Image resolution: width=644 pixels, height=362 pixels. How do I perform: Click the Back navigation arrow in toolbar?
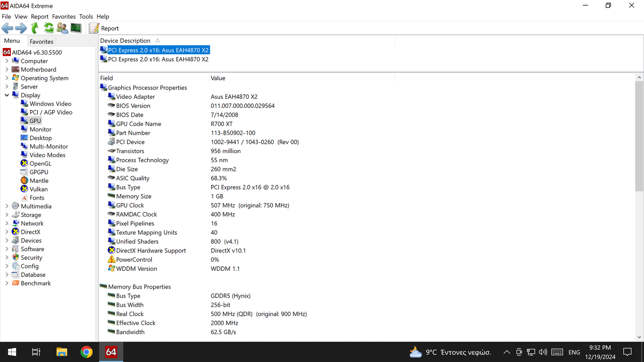coord(8,28)
